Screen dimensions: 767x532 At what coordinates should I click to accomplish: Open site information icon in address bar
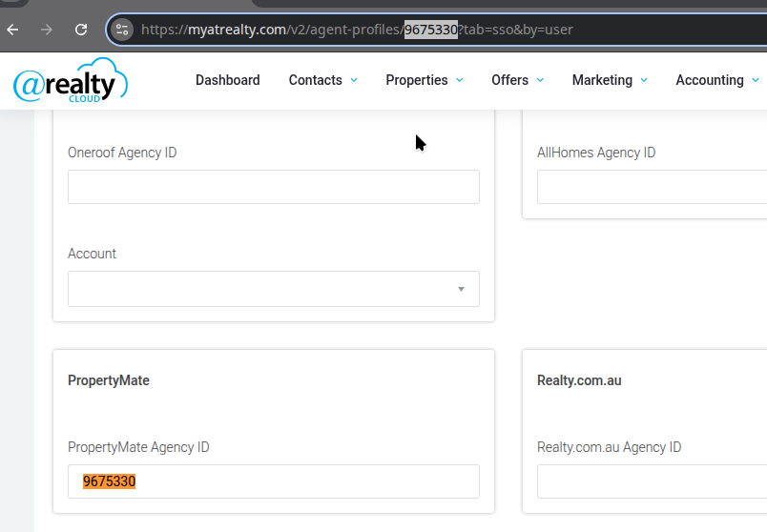point(122,30)
